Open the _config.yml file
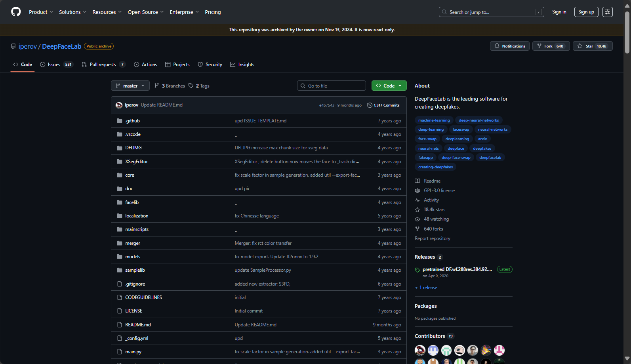This screenshot has height=364, width=631. point(137,338)
